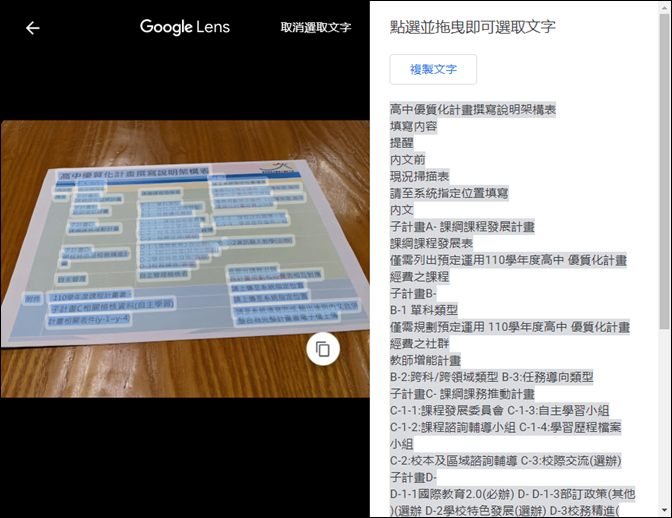Select the line C-1-2:課程諮詢輔導小組 C-1-4:學習歷程檔案
The image size is (672, 518).
click(x=505, y=427)
